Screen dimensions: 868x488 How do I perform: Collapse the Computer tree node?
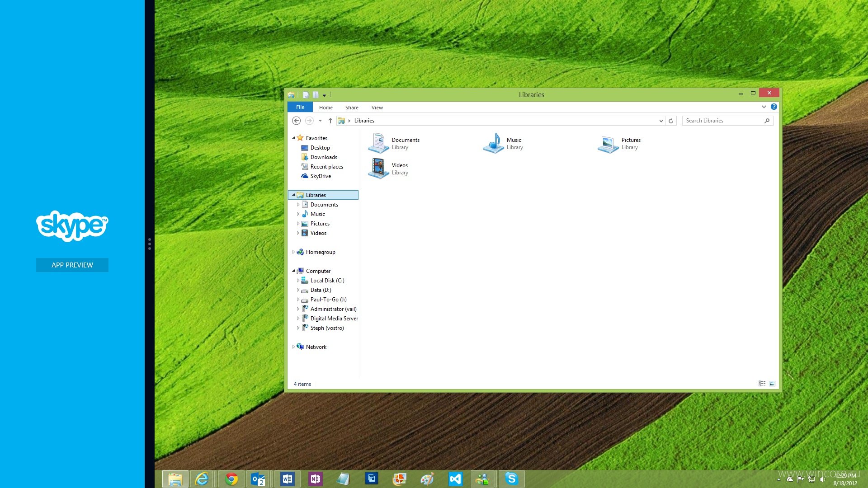pos(293,271)
